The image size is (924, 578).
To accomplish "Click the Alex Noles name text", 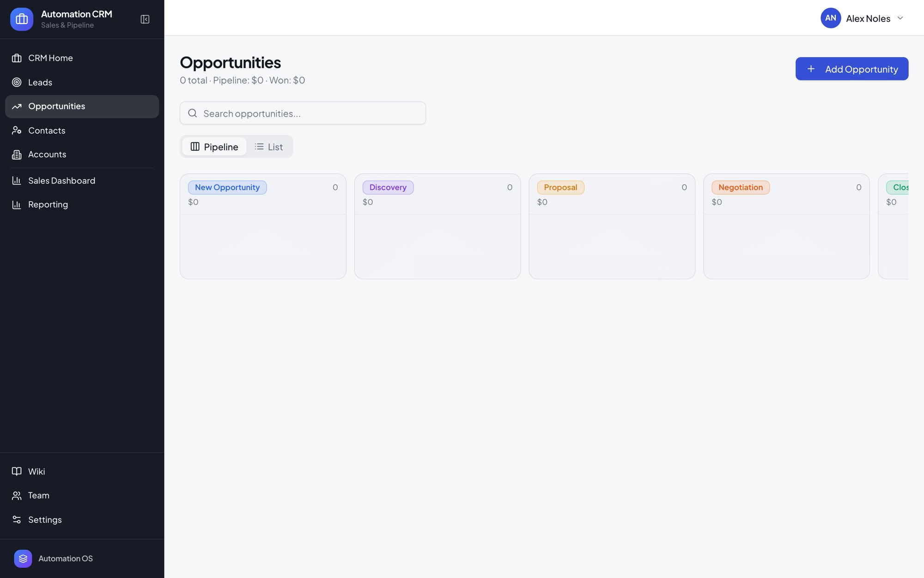I will (x=868, y=18).
